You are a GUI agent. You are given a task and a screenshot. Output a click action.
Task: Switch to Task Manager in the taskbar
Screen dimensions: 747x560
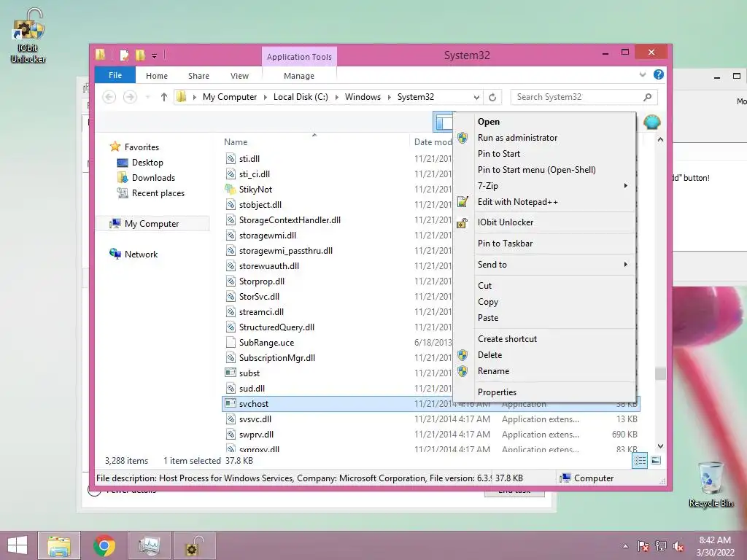[x=149, y=545]
